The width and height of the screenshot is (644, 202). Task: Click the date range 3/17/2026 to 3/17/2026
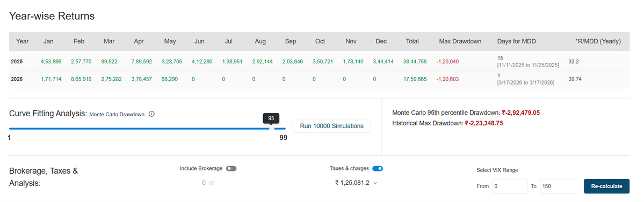[526, 83]
